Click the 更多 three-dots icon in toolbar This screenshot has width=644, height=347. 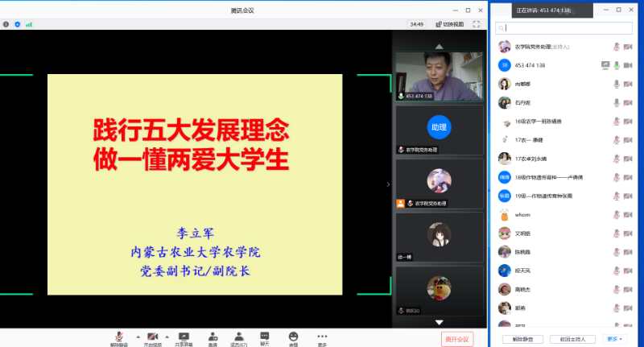[322, 335]
